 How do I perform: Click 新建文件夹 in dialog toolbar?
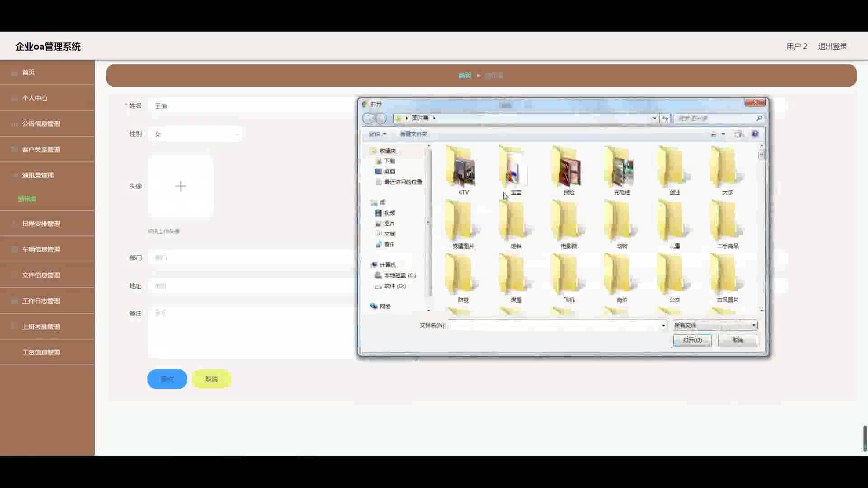click(413, 134)
